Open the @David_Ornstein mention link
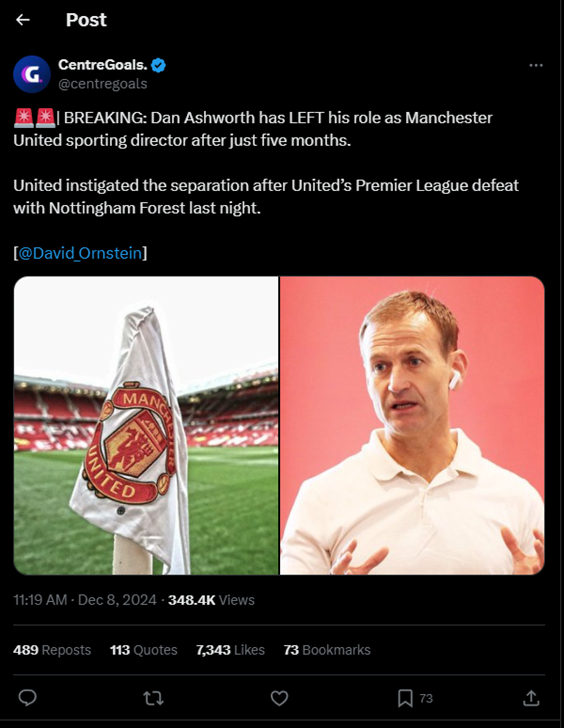 [80, 253]
